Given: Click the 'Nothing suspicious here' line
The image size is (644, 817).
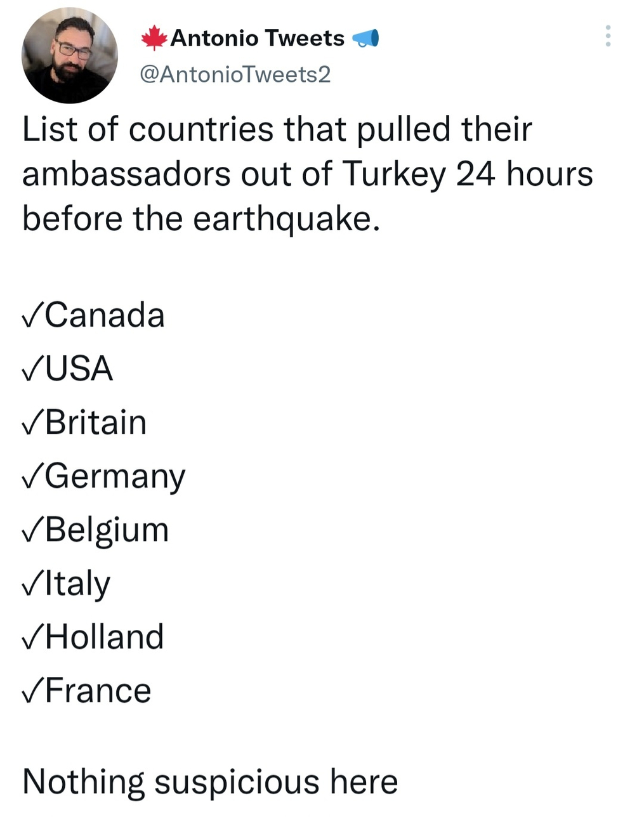Looking at the screenshot, I should coord(210,782).
